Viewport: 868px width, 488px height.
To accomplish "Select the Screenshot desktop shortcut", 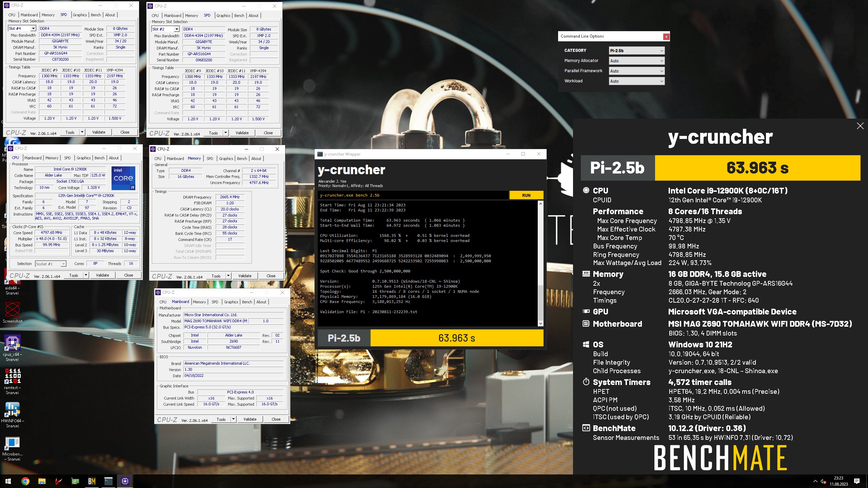I will pos(13,312).
